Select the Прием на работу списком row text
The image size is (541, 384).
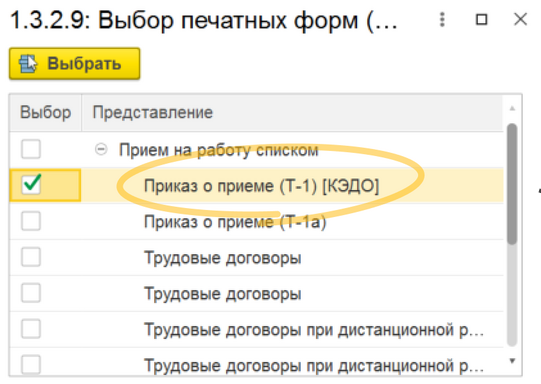coord(218,150)
